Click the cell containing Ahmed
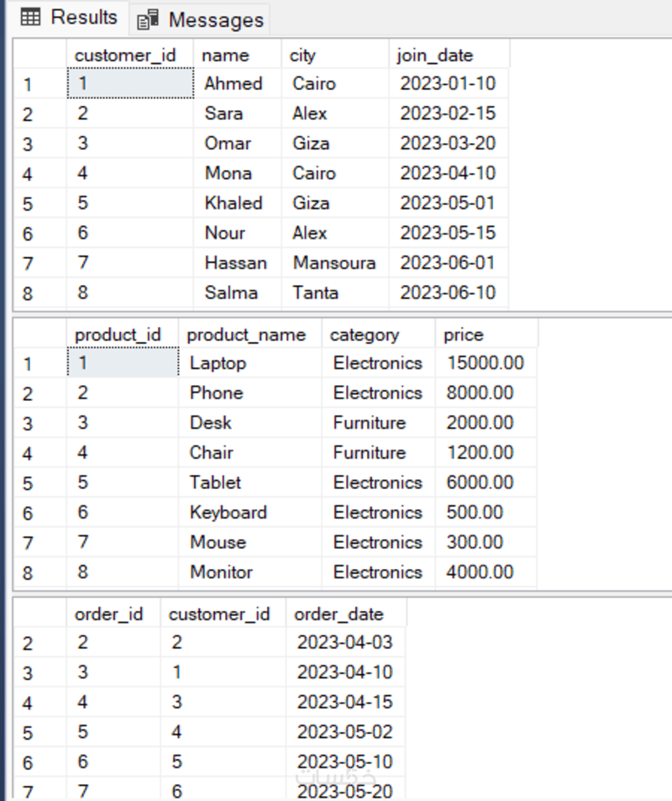 coord(234,83)
